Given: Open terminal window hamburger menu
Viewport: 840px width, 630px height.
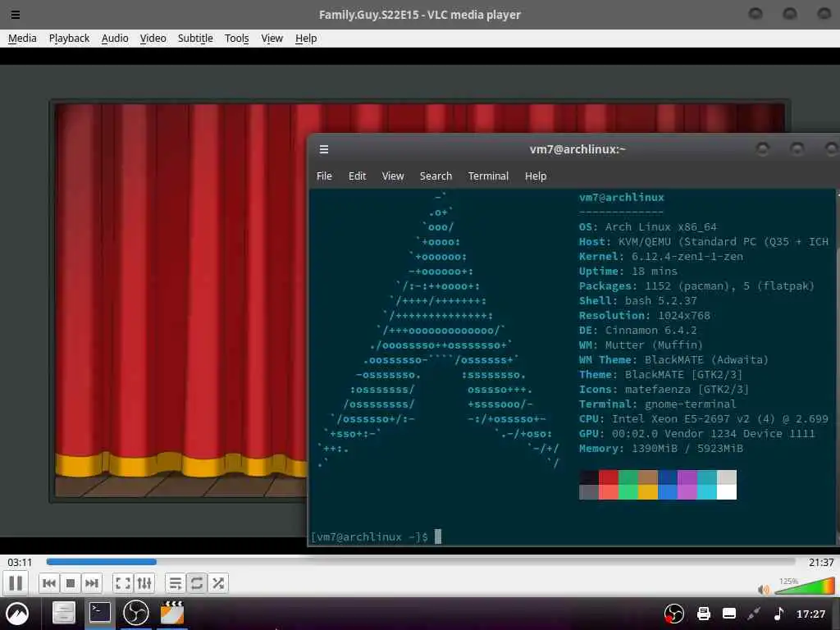Looking at the screenshot, I should [x=323, y=149].
